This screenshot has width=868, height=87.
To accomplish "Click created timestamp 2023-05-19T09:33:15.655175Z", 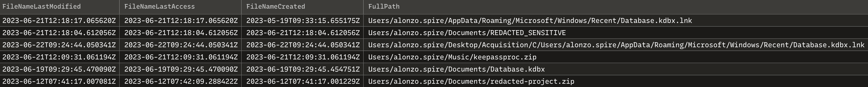I will (x=303, y=21).
